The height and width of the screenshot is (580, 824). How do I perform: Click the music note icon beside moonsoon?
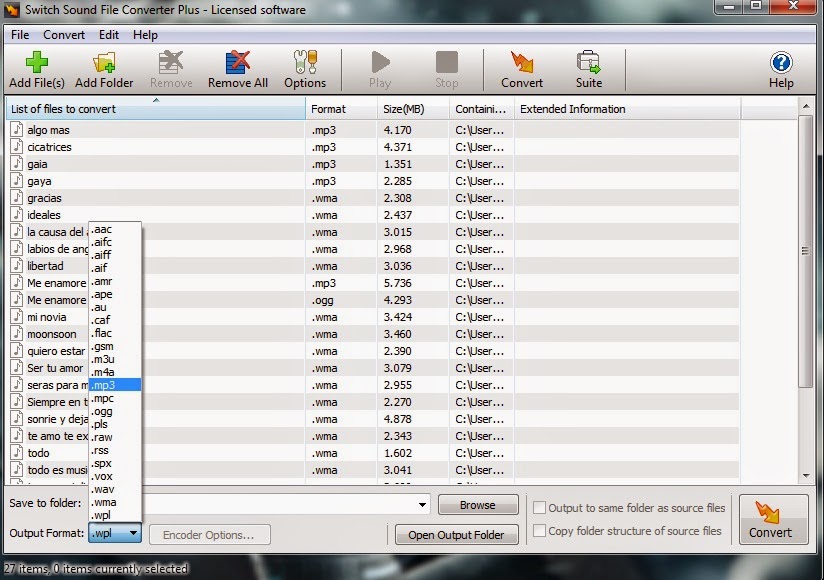coord(17,333)
